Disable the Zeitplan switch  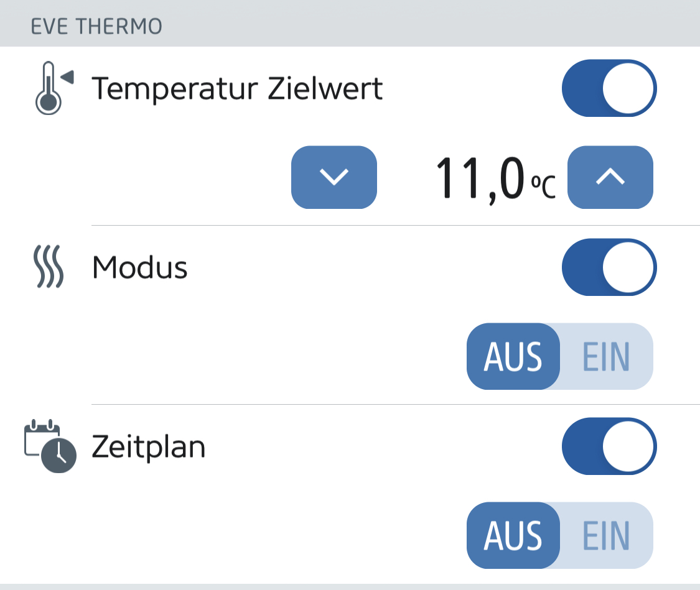pyautogui.click(x=609, y=446)
